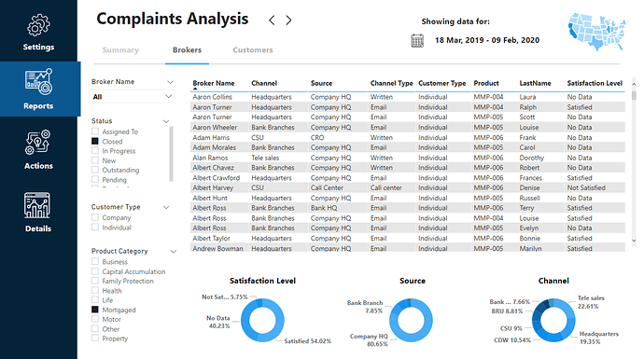Check the Life category box
The width and height of the screenshot is (644, 359).
(x=95, y=300)
